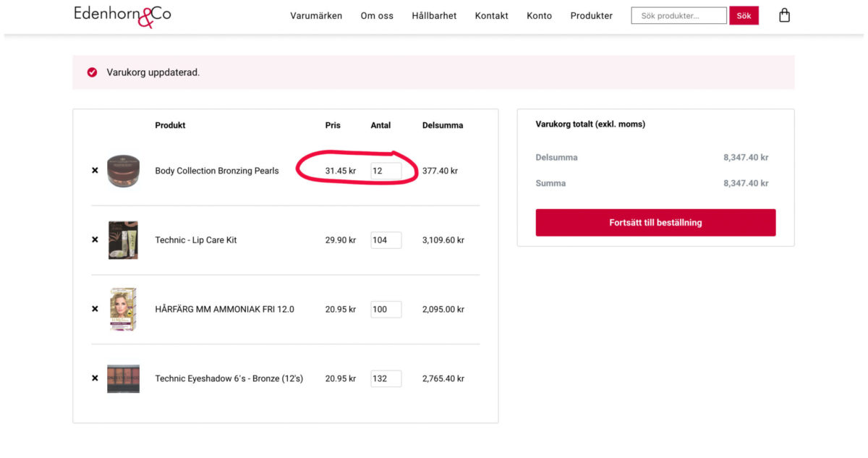Click the Lip Care Kit product thumbnail
This screenshot has width=868, height=458.
pyautogui.click(x=123, y=239)
